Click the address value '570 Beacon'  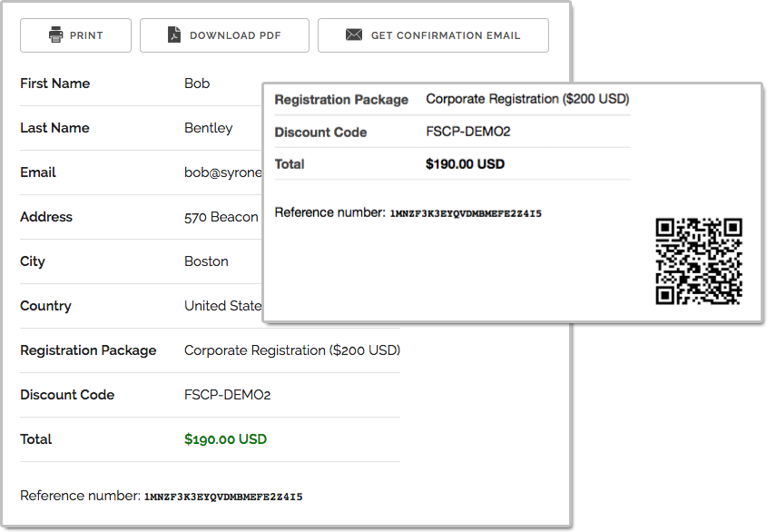(221, 217)
